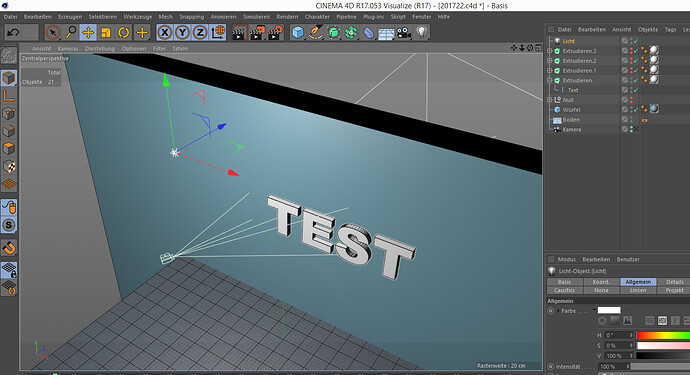Select the Object Axis L-shaped icon
690x375 pixels.
pyautogui.click(x=9, y=96)
